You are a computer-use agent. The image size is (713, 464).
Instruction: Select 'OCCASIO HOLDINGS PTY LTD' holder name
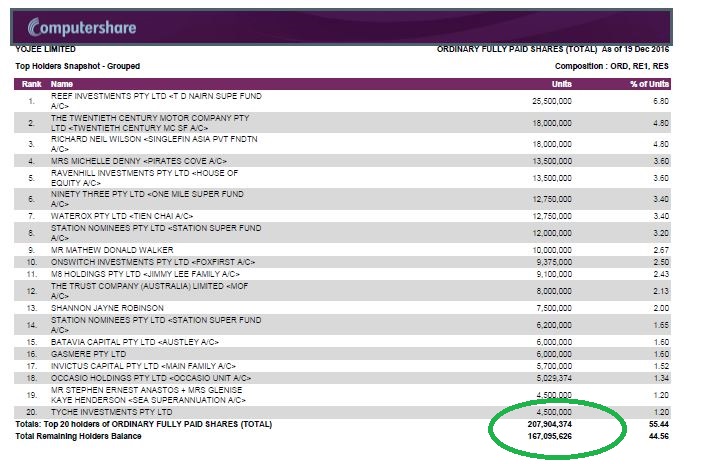151,378
